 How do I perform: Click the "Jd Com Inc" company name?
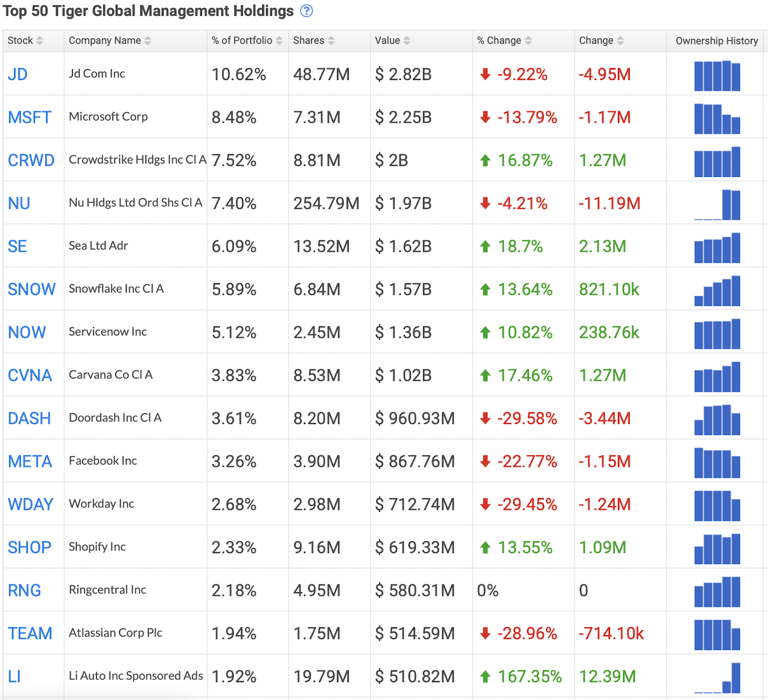(x=97, y=73)
